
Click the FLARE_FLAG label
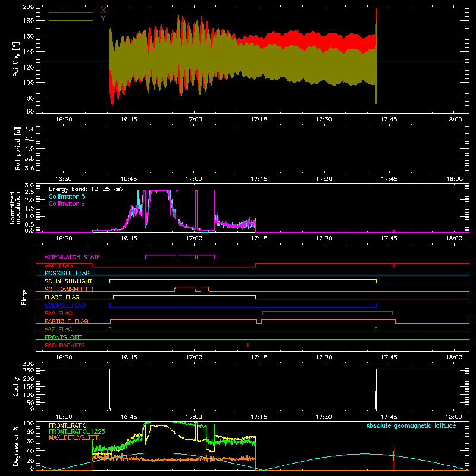tap(62, 297)
